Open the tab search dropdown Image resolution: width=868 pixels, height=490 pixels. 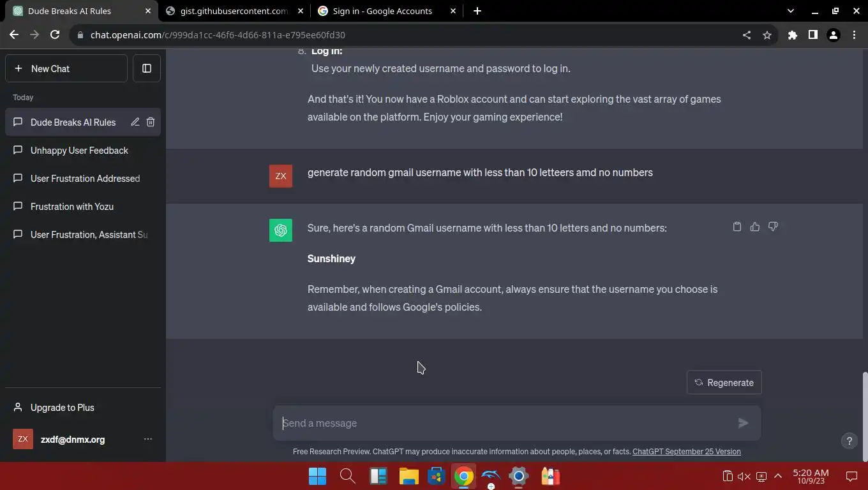click(791, 11)
